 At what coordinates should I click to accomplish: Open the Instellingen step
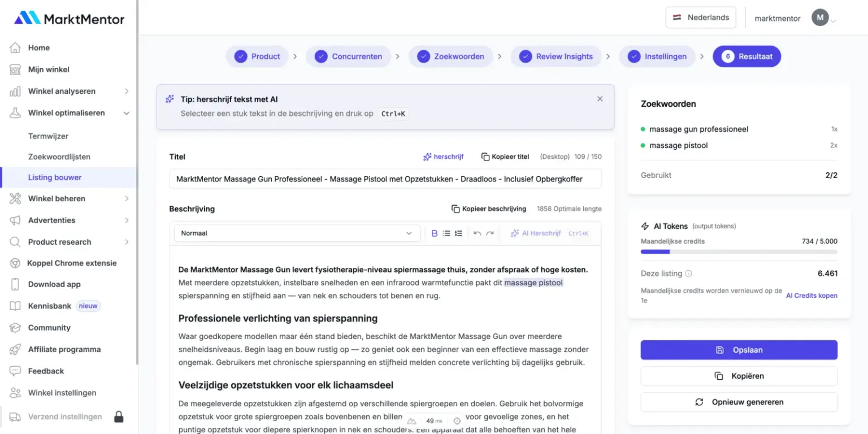(x=657, y=57)
